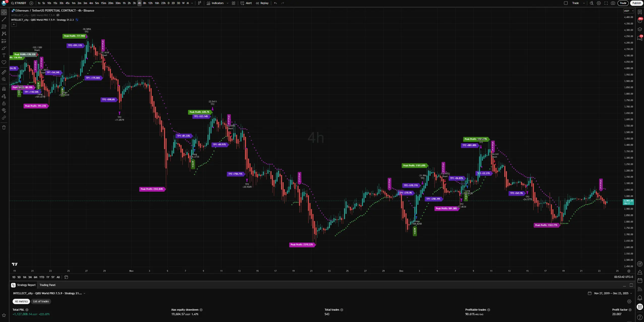Collapse the indicator legend with chevron
The image size is (644, 322).
(14, 24)
